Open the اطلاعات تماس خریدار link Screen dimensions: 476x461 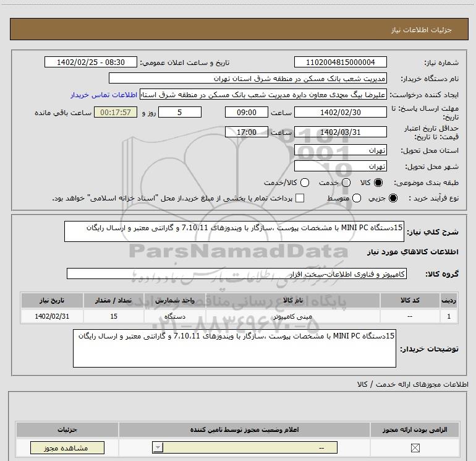coord(104,95)
